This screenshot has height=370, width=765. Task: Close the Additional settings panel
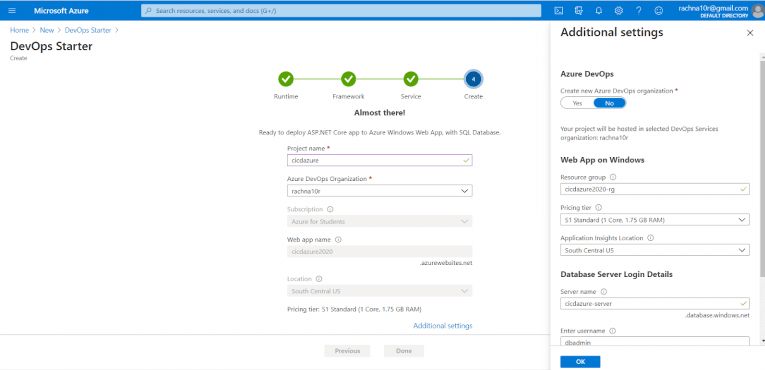coord(750,33)
